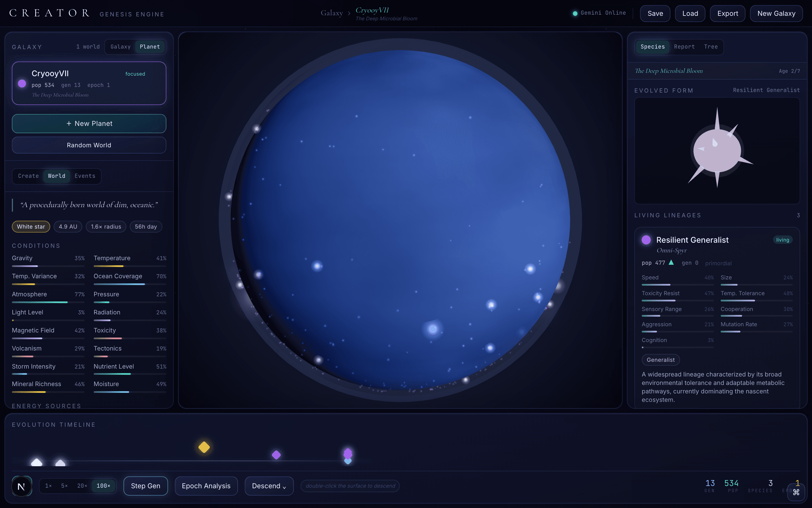Click the Save button
The width and height of the screenshot is (812, 508).
click(655, 14)
